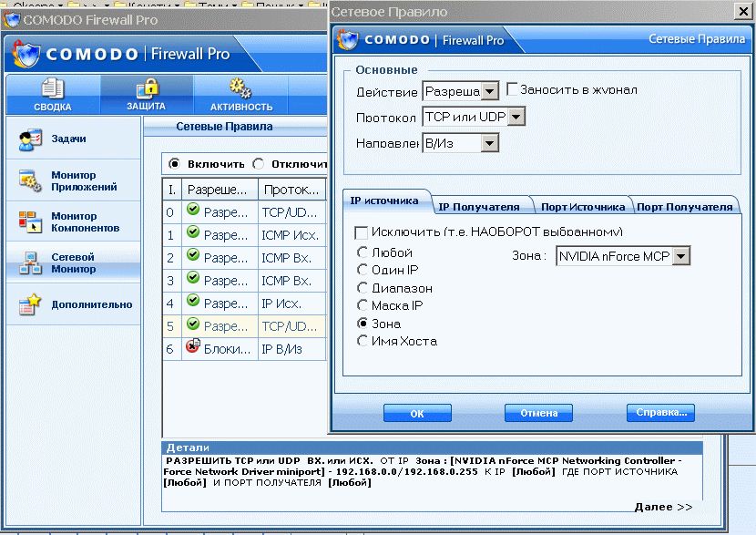Viewport: 756px width, 535px height.
Task: Select the Имя Хоста radio option
Action: click(x=363, y=341)
